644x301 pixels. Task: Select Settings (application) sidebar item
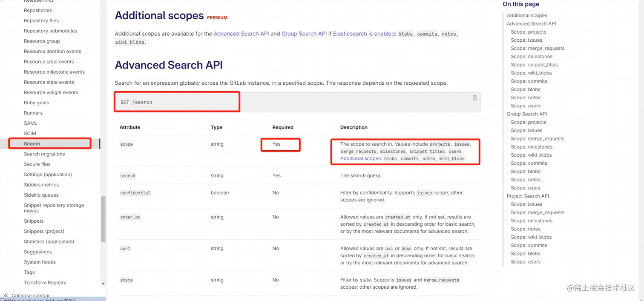point(48,175)
